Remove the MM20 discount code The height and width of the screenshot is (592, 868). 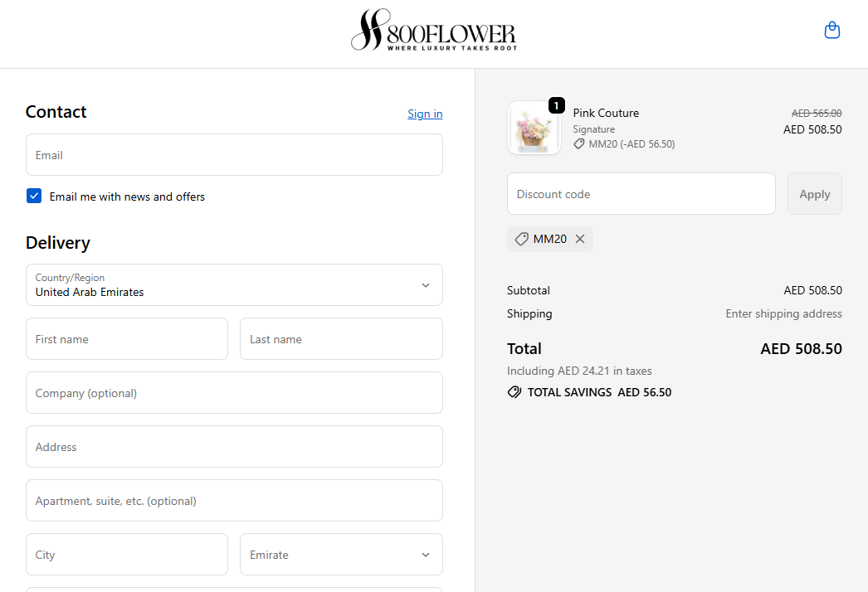pyautogui.click(x=579, y=239)
